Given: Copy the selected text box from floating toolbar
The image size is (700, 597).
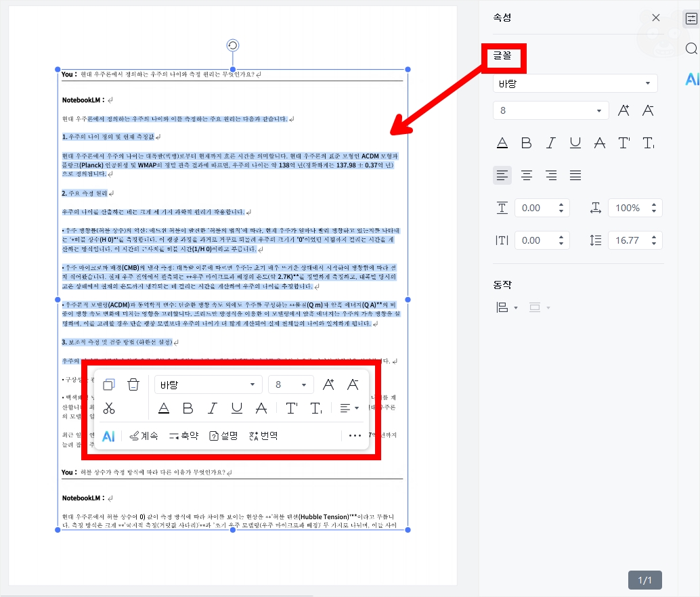Looking at the screenshot, I should (109, 384).
